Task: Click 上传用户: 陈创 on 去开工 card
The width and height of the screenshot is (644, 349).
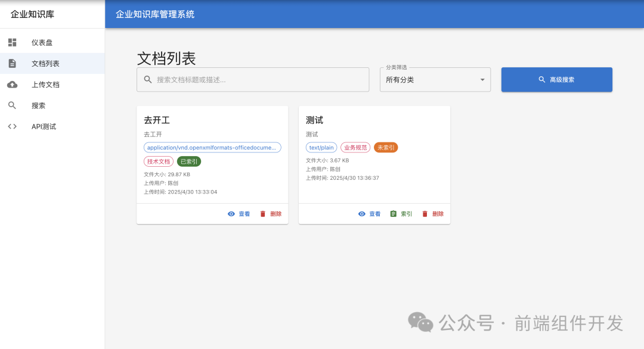Action: coord(161,183)
